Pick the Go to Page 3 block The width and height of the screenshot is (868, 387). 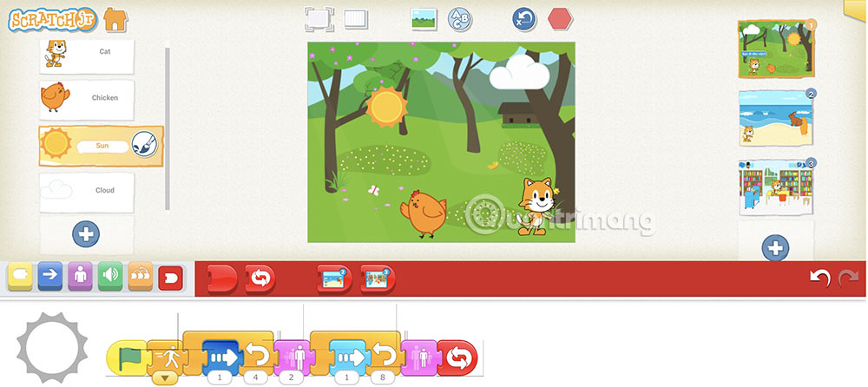coord(378,279)
